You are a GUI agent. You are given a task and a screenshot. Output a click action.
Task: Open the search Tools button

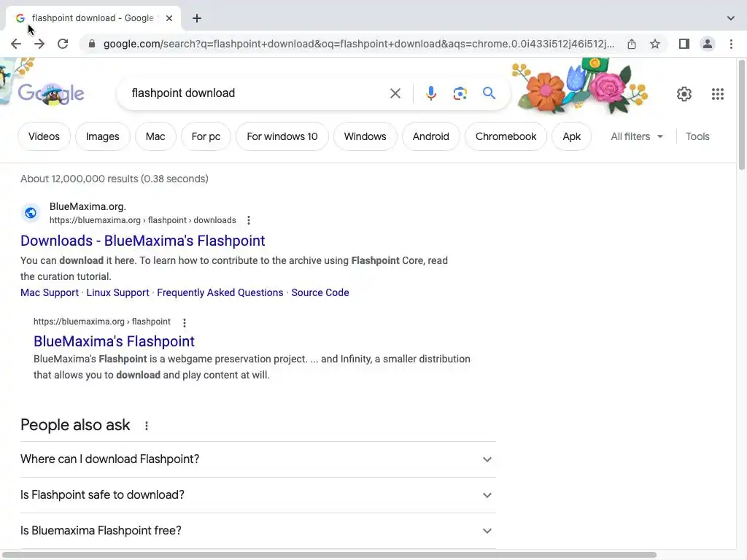click(697, 136)
